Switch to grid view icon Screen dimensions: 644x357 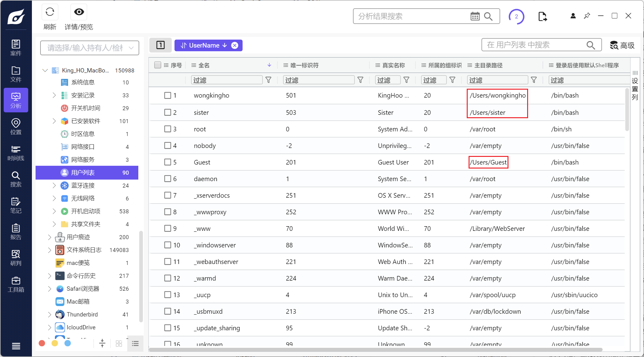pos(119,343)
